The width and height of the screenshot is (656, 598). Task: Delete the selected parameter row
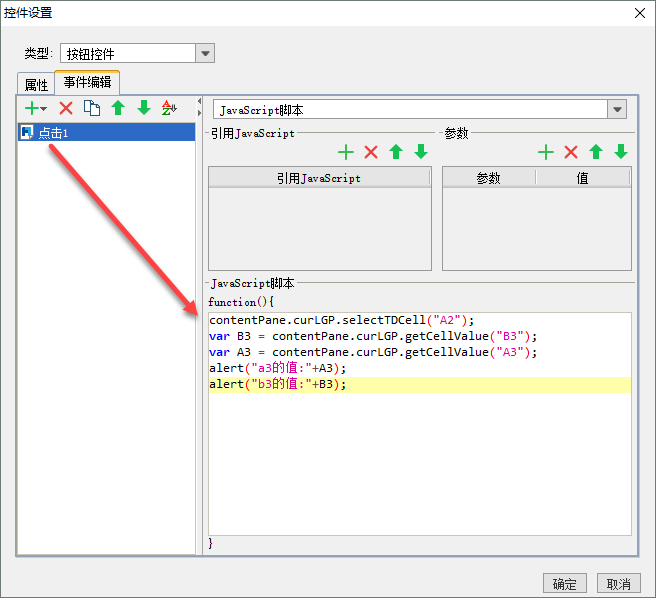(571, 152)
